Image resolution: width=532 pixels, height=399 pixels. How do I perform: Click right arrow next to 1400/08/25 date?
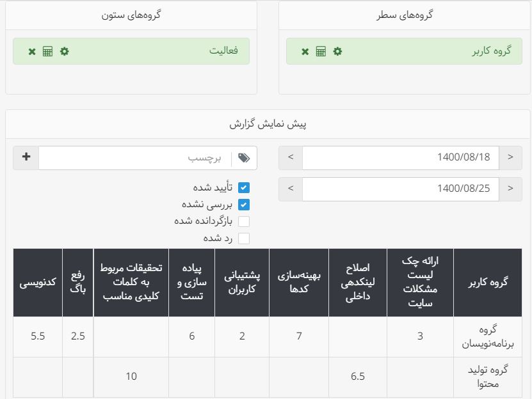click(510, 189)
